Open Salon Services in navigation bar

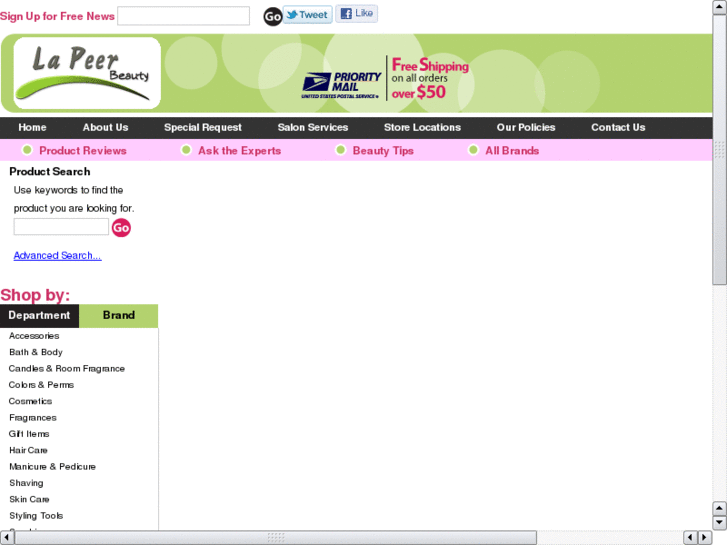pyautogui.click(x=313, y=128)
